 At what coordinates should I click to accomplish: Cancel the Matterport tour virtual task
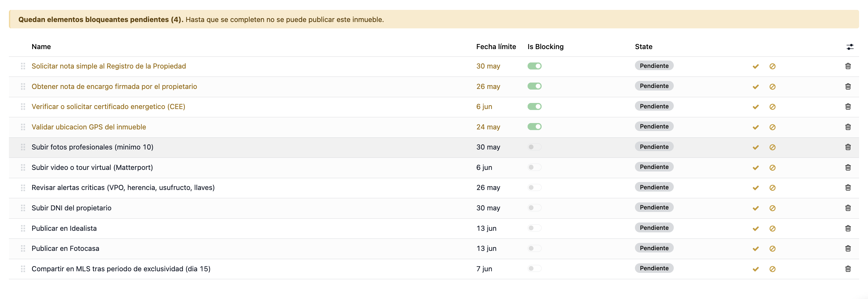pyautogui.click(x=772, y=168)
